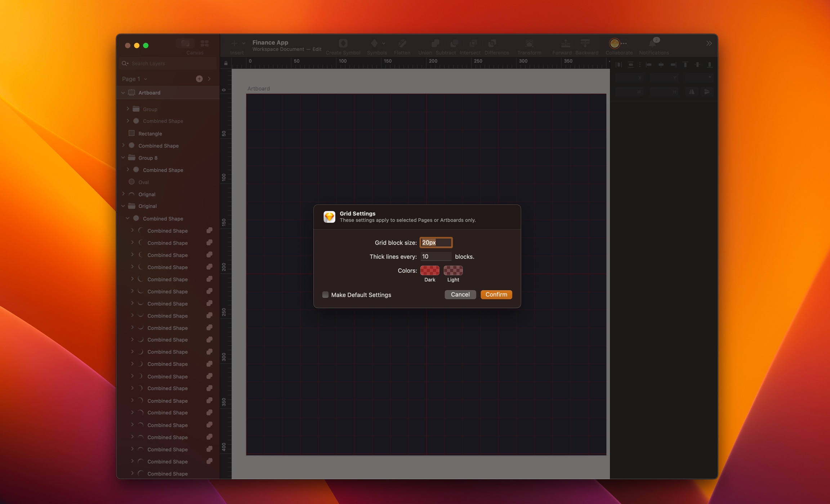The width and height of the screenshot is (830, 504).
Task: Expand the Group layer in sidebar
Action: [128, 109]
